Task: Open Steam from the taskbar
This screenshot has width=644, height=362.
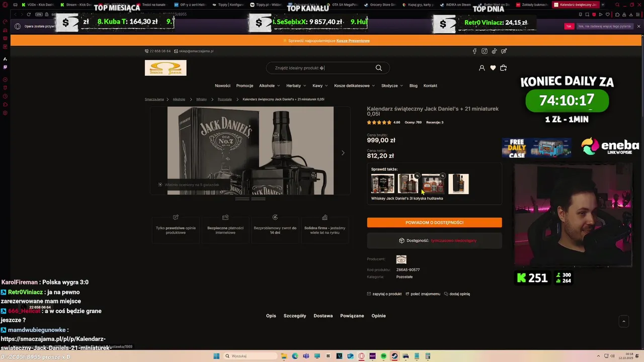Action: [395, 356]
